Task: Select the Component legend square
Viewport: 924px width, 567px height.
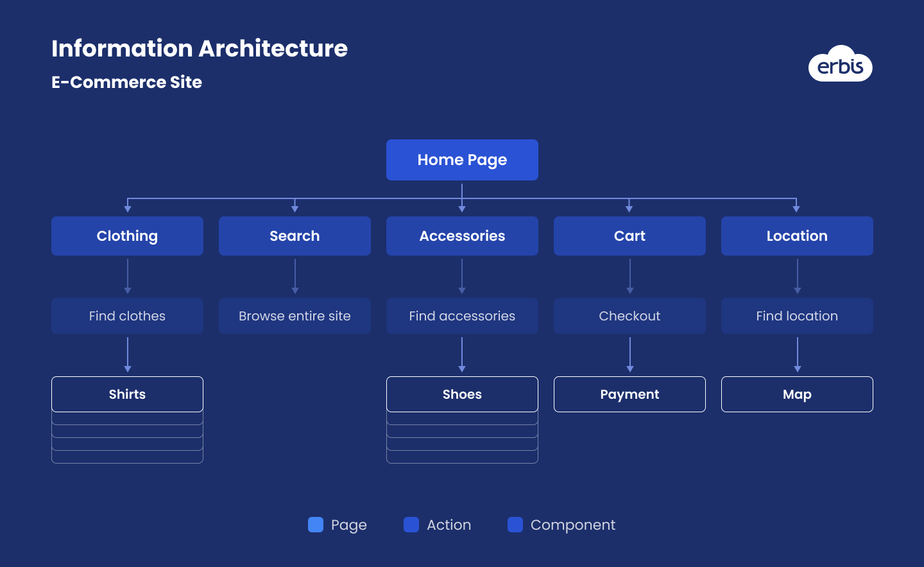Action: (x=514, y=525)
